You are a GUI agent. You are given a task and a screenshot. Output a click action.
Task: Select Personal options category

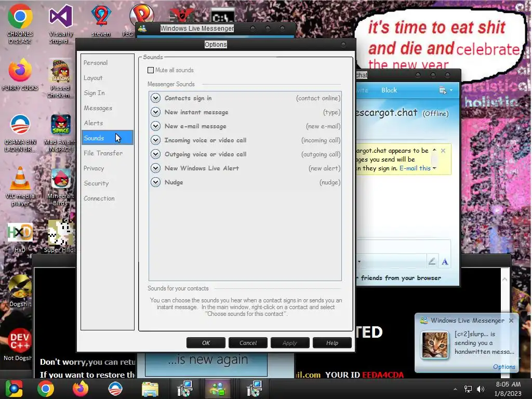tap(107, 63)
